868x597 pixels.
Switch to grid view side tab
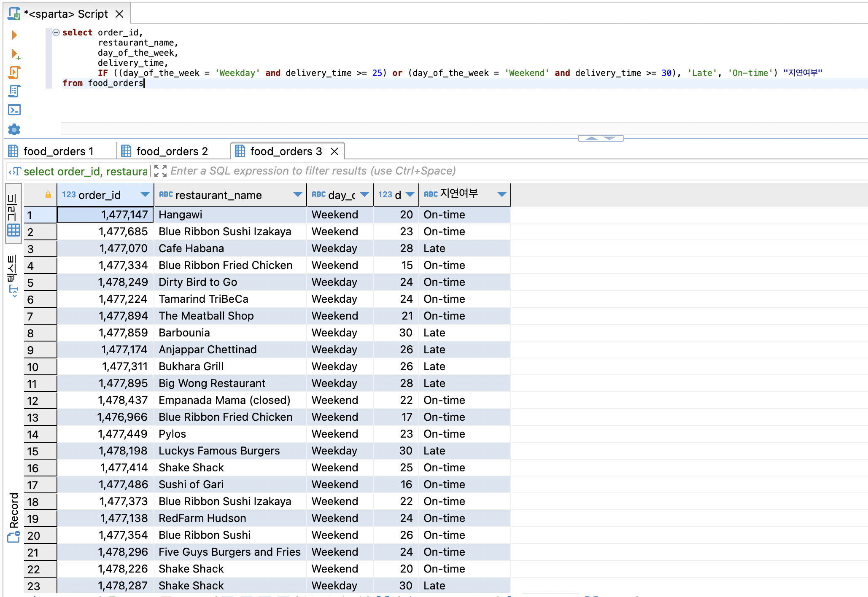(13, 214)
